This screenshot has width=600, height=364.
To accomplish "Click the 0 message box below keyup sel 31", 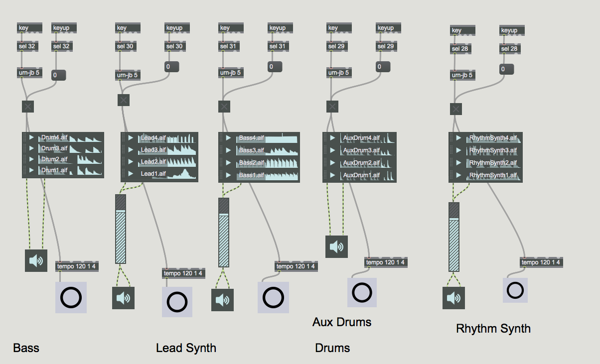I will tap(275, 66).
